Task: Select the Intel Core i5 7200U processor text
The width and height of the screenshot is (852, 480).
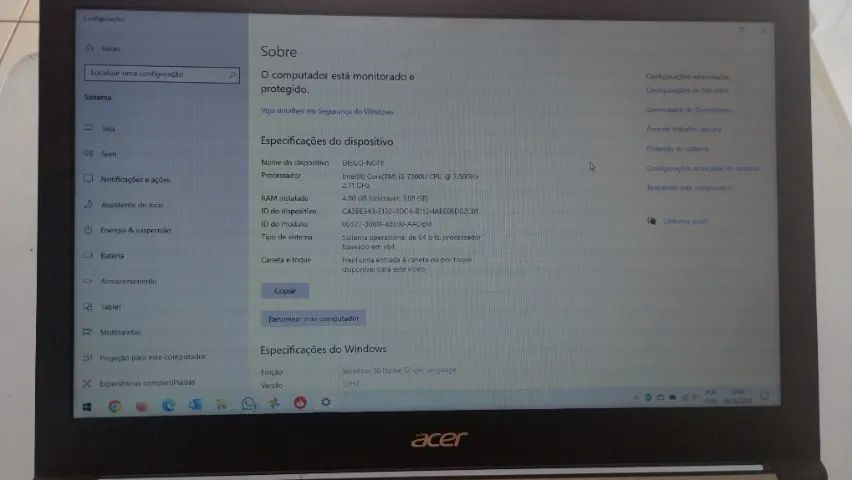Action: 410,181
